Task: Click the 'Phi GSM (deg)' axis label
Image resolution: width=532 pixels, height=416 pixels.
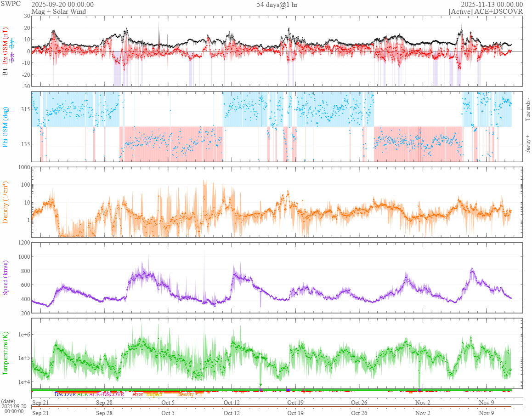Action: [x=5, y=127]
